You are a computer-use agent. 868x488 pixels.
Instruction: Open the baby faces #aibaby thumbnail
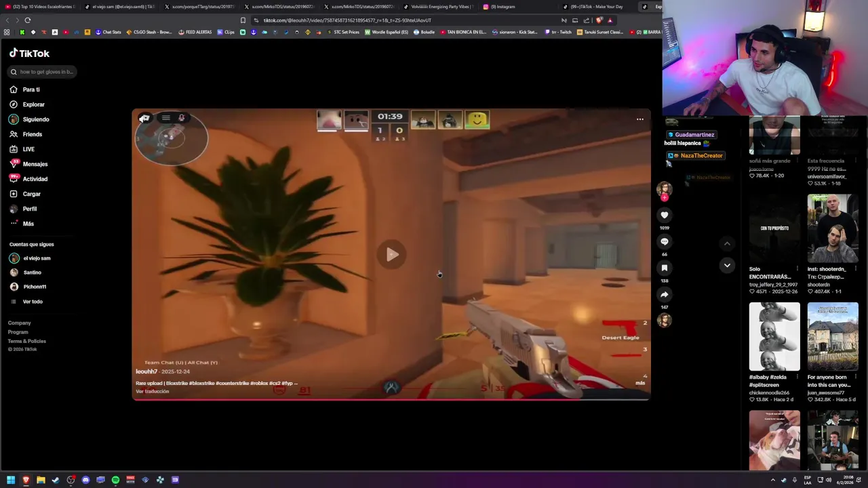(x=774, y=337)
